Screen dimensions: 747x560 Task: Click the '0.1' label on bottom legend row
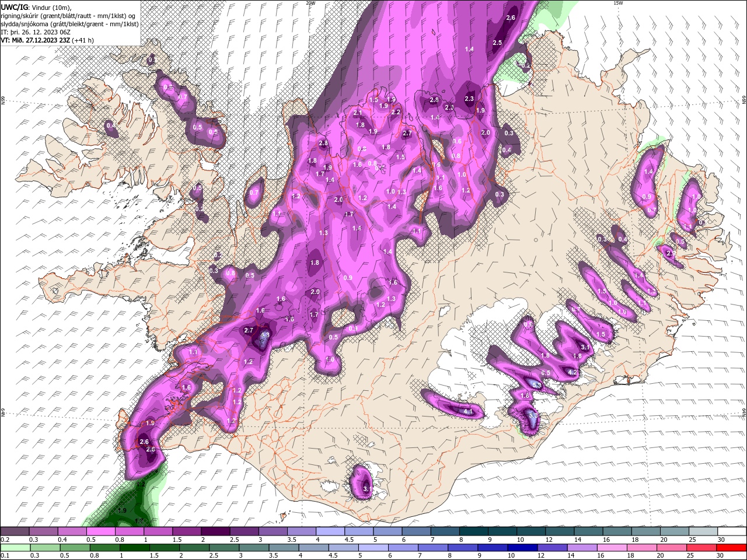point(5,555)
